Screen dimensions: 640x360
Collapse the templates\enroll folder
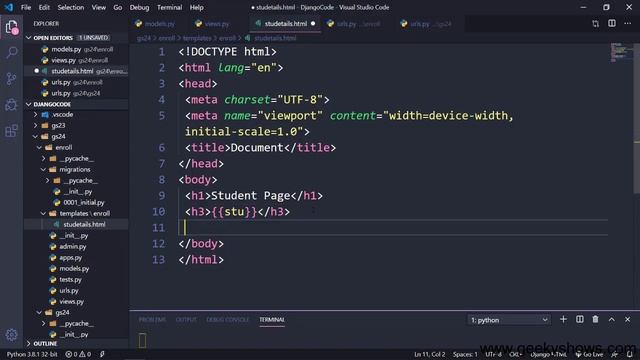click(x=77, y=213)
